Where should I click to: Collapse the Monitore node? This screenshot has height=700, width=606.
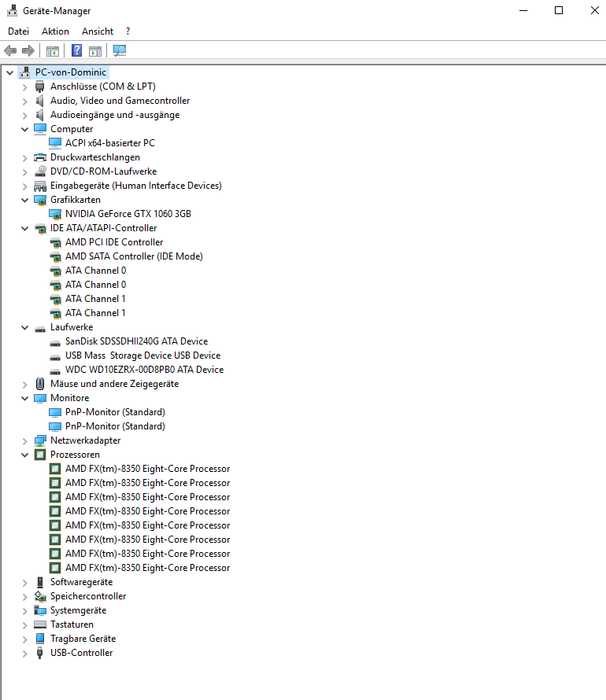[25, 398]
